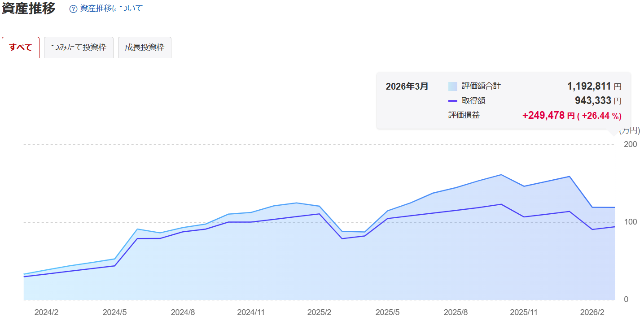The width and height of the screenshot is (644, 320).
Task: Select the すべて tab
Action: (x=21, y=48)
